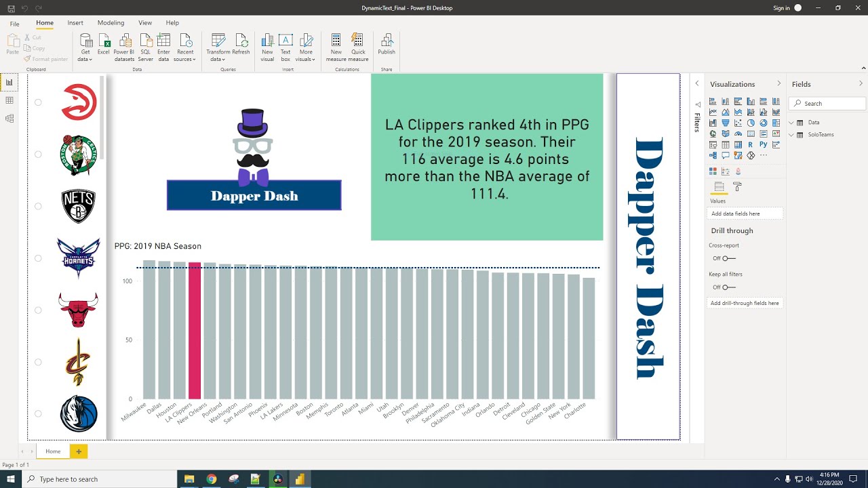
Task: Pick the treemap visual
Action: pyautogui.click(x=776, y=123)
